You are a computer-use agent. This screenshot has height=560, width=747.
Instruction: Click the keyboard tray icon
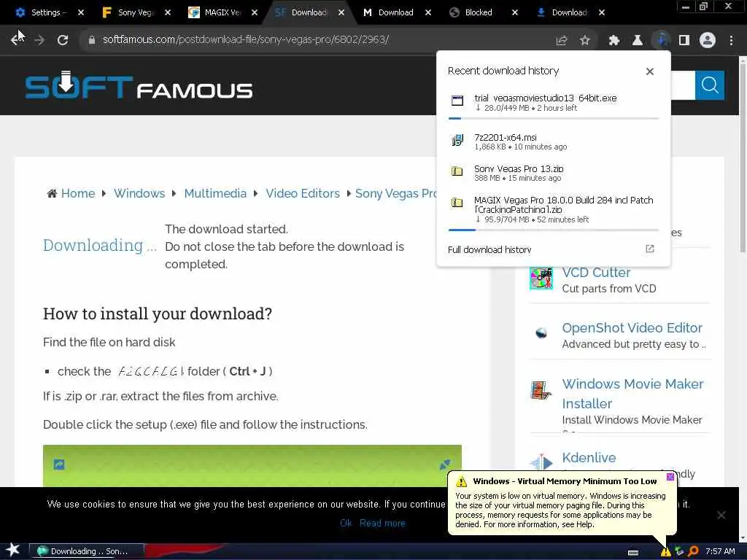pyautogui.click(x=633, y=553)
